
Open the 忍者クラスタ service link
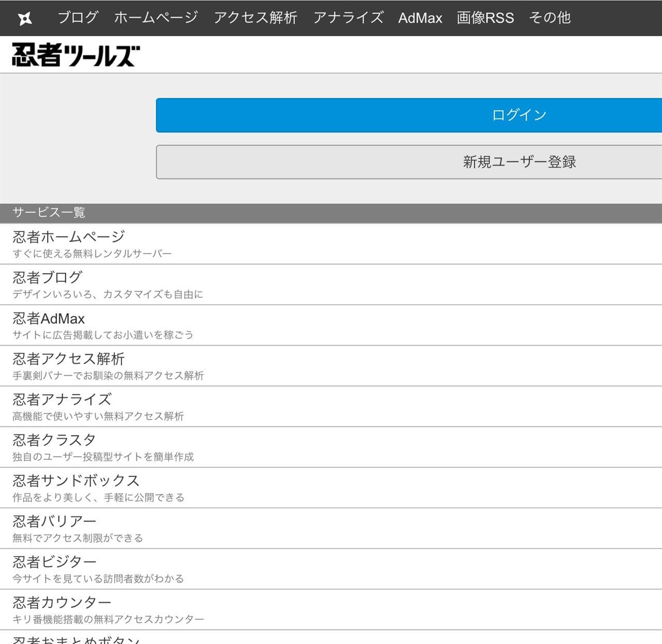(331, 447)
